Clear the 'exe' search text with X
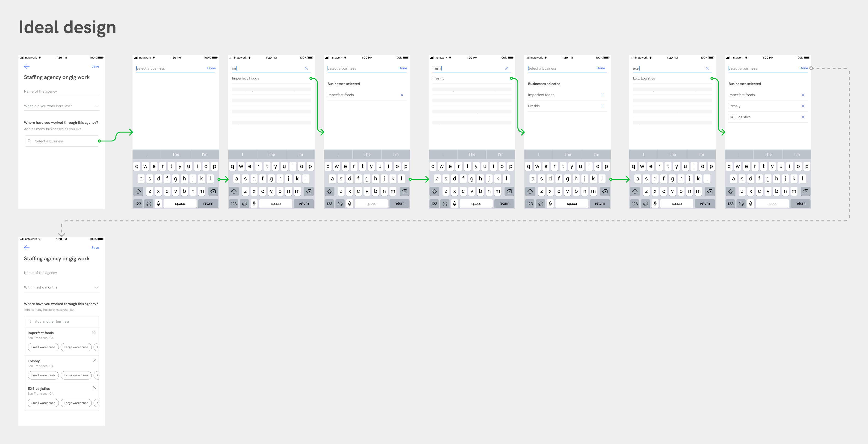The image size is (868, 444). [x=707, y=68]
